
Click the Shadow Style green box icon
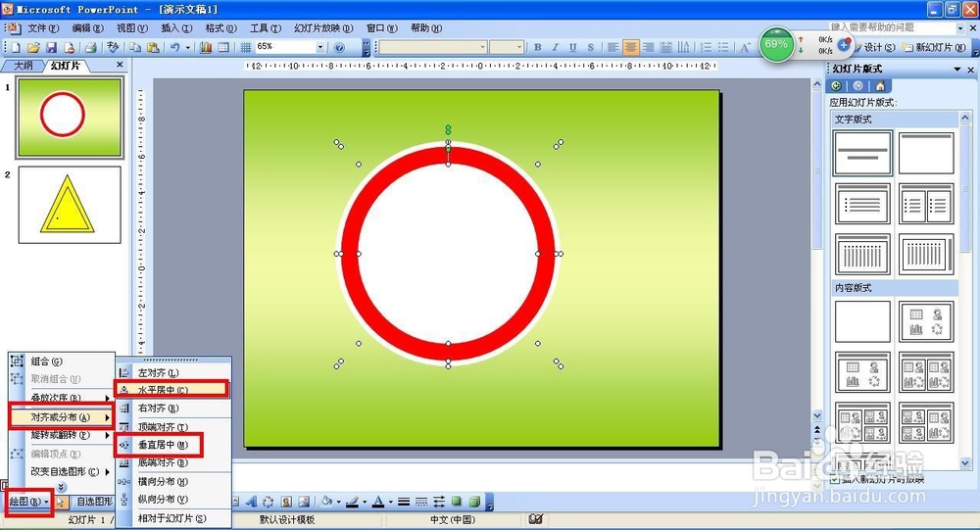[457, 502]
